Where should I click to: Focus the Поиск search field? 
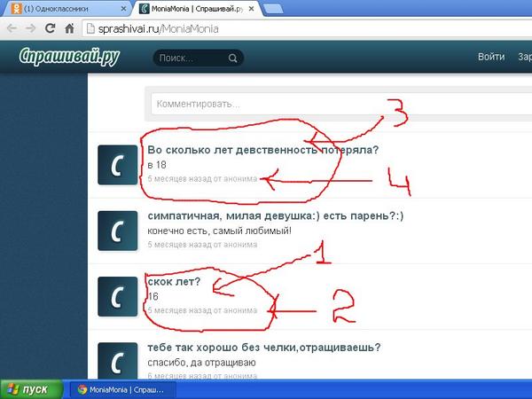tap(198, 58)
